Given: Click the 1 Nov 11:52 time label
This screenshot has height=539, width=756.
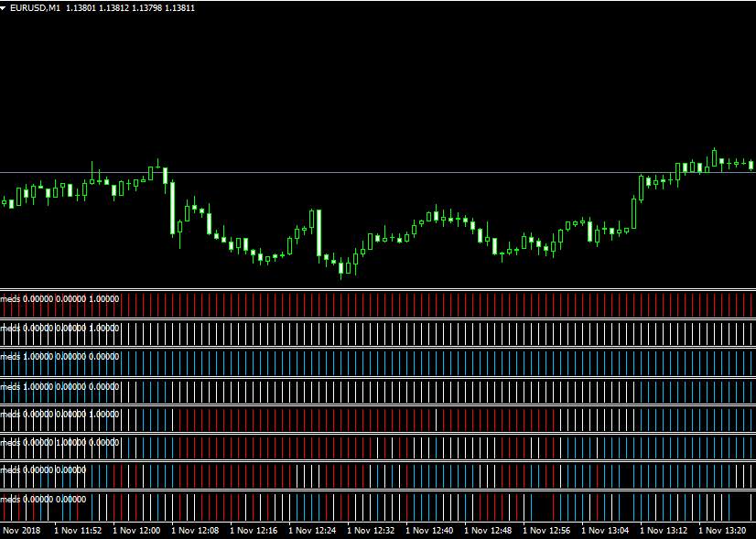Looking at the screenshot, I should point(78,530).
